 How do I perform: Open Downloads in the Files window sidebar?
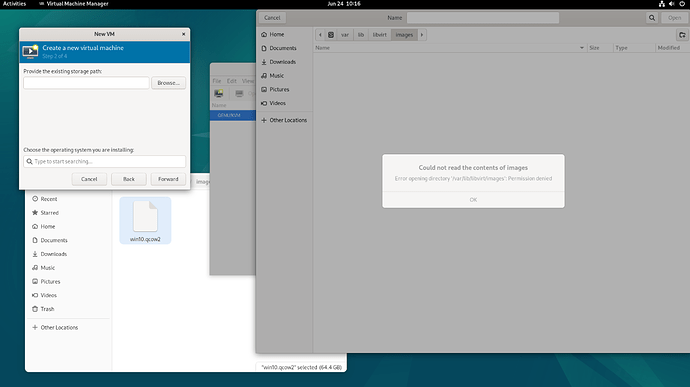coord(67,254)
